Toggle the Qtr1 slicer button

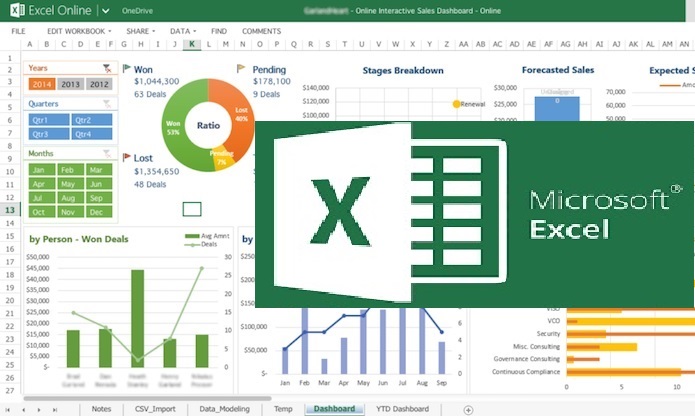49,120
